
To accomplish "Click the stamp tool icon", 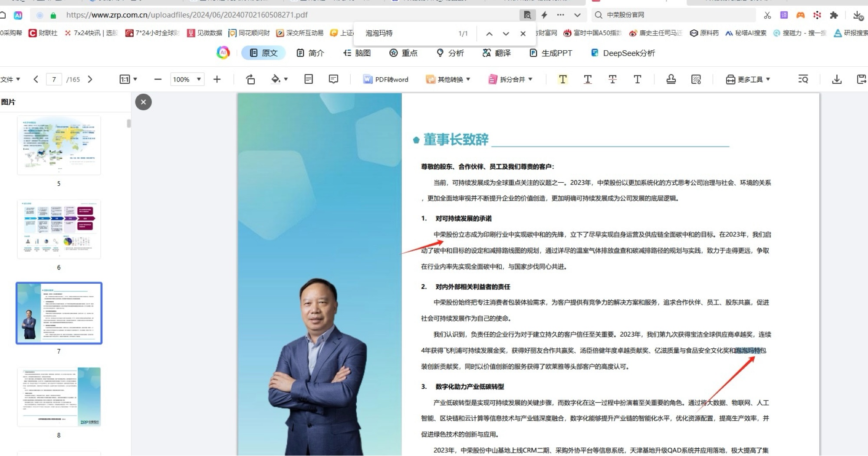I will (x=671, y=79).
